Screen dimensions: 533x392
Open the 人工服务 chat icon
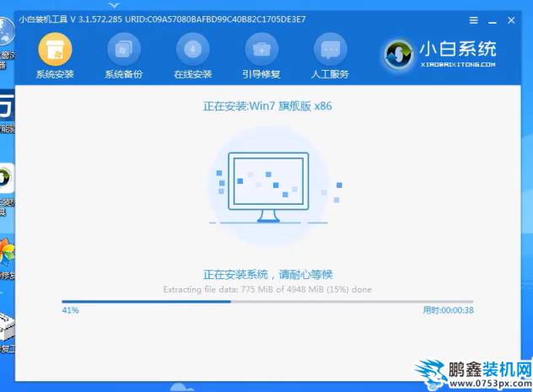(x=330, y=50)
